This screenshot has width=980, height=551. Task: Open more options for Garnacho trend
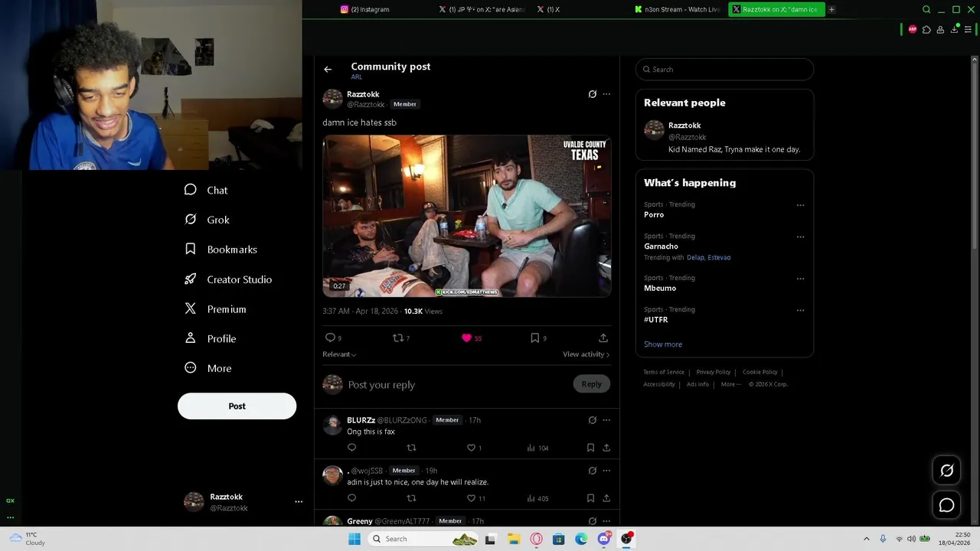point(800,236)
